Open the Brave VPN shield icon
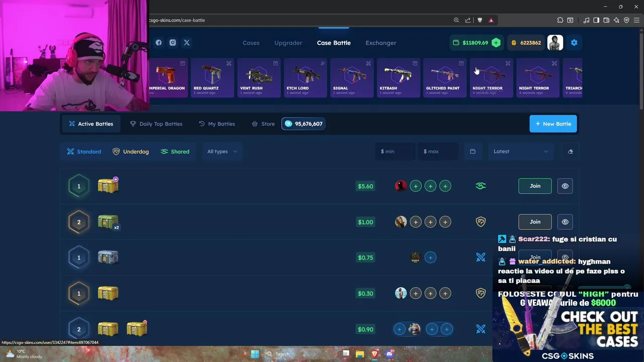This screenshot has height=362, width=644. coord(626,20)
